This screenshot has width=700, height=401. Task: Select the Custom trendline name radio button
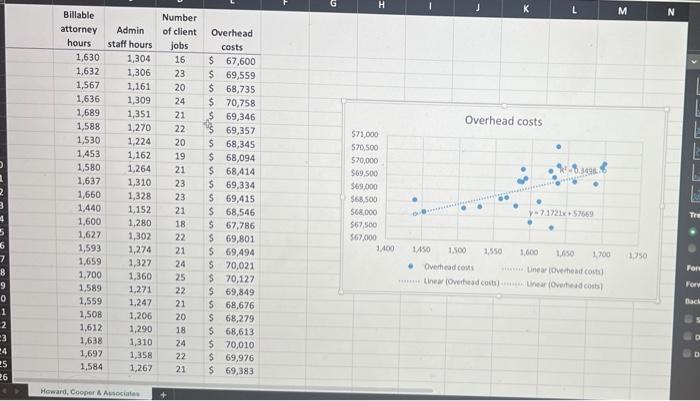coord(692,248)
